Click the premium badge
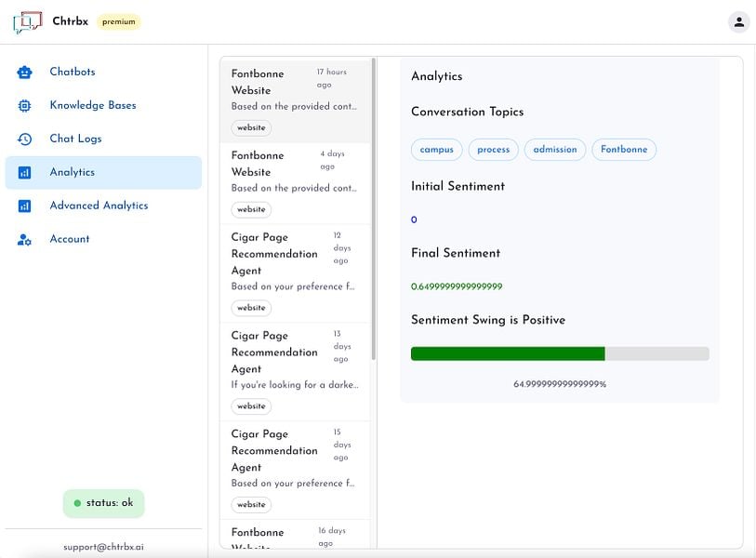The height and width of the screenshot is (558, 756). coord(119,21)
